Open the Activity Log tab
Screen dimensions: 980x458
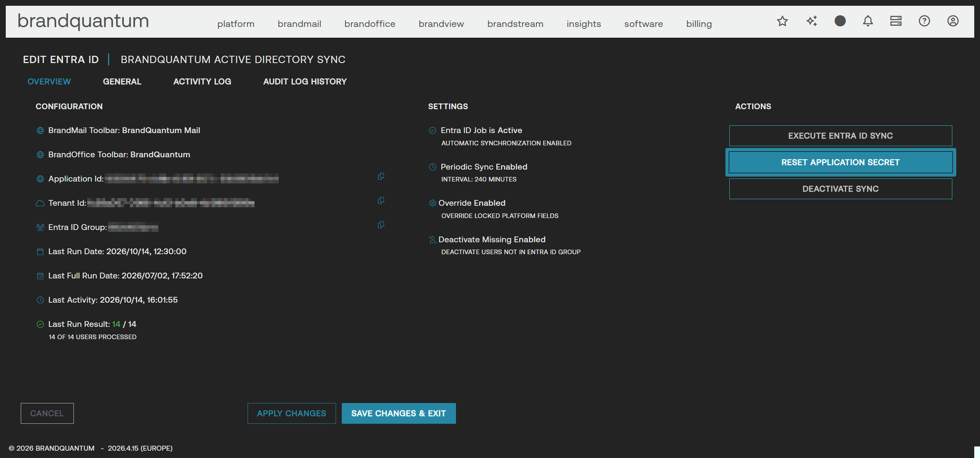pyautogui.click(x=202, y=82)
